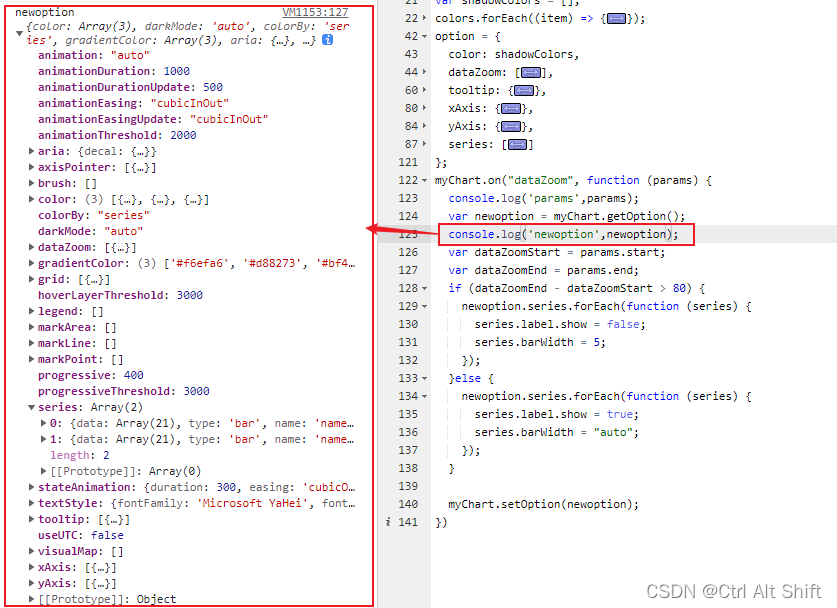Collapse the newoption object root arrow
Viewport: 837px width, 608px height.
(x=19, y=33)
